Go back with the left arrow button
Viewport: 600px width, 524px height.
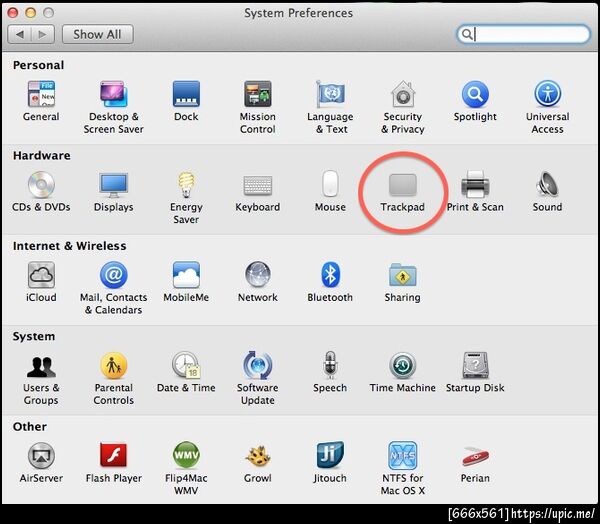(x=20, y=34)
